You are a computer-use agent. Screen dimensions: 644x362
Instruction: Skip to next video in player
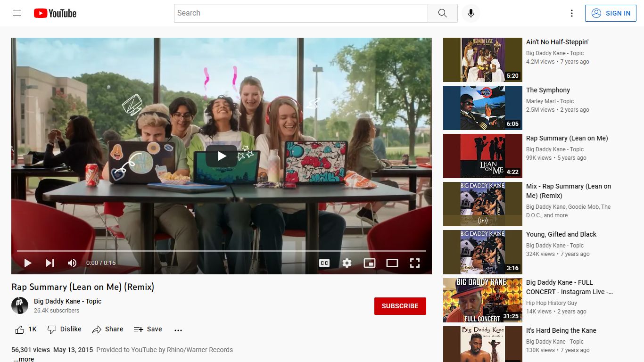coord(50,263)
